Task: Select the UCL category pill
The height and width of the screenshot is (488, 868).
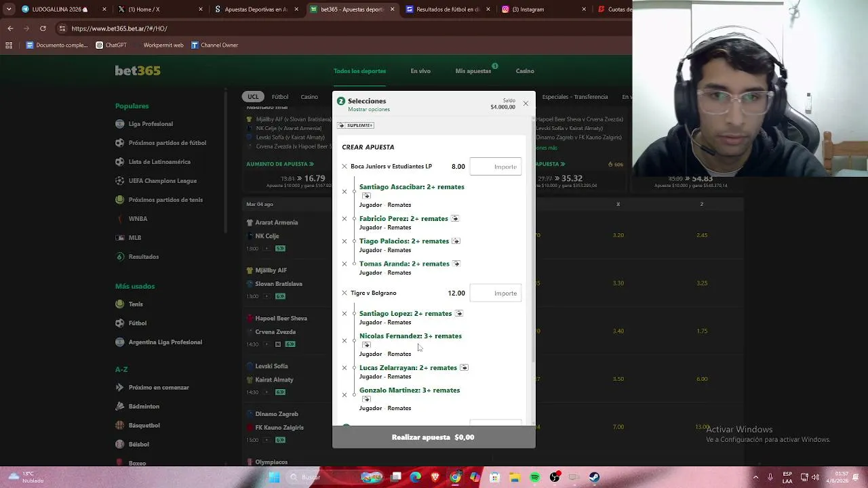Action: click(253, 97)
